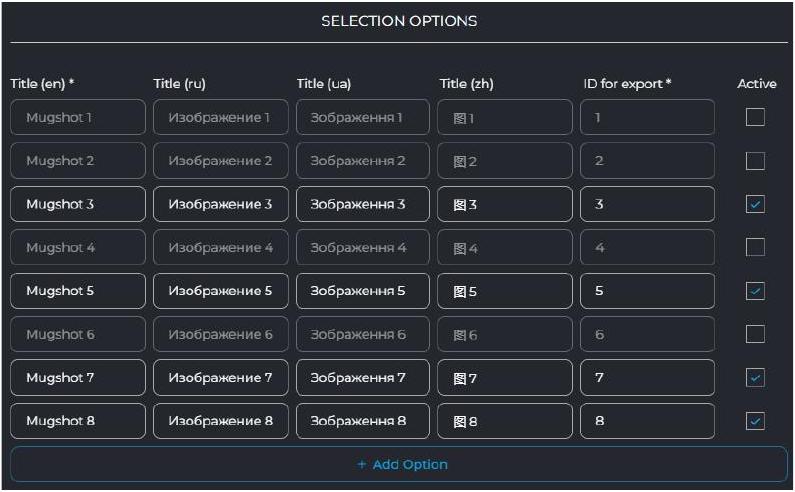Click the export ID field for Mugshot 6
The width and height of the screenshot is (795, 492).
647,334
